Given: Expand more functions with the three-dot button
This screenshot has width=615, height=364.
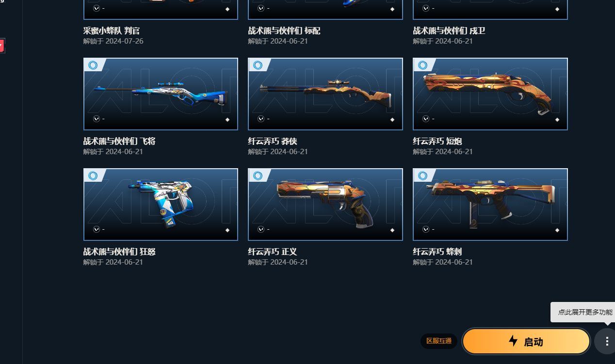Looking at the screenshot, I should [x=606, y=341].
